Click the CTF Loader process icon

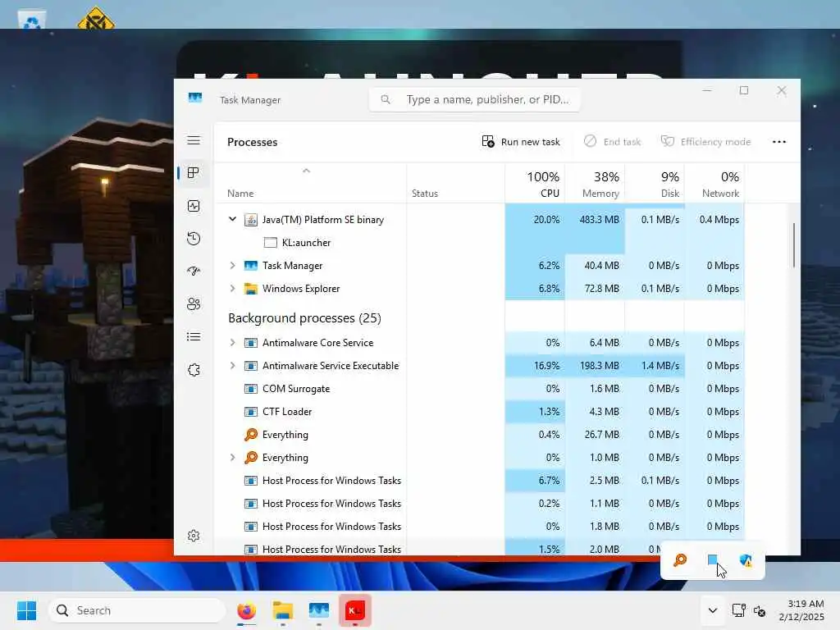pyautogui.click(x=250, y=412)
